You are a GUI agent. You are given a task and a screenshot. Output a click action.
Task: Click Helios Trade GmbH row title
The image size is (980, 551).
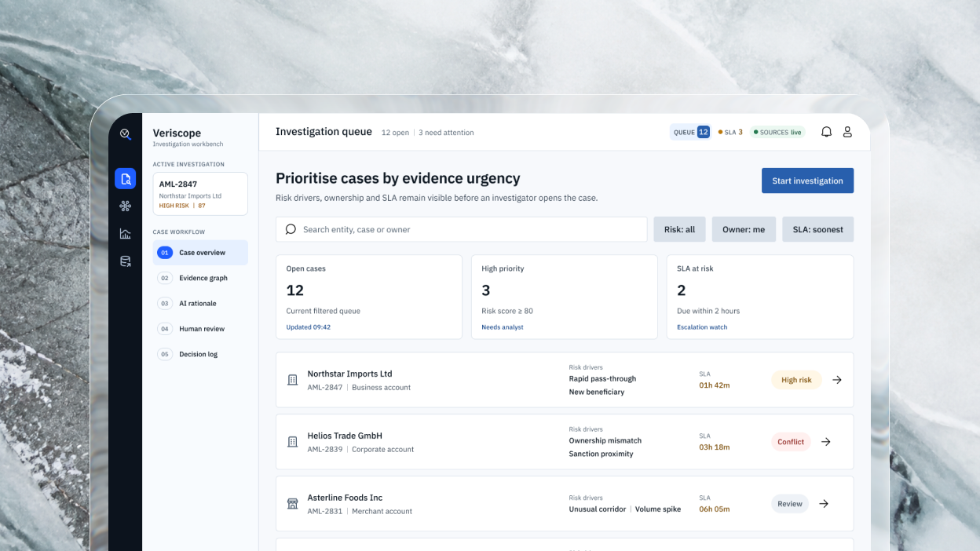[x=345, y=436]
